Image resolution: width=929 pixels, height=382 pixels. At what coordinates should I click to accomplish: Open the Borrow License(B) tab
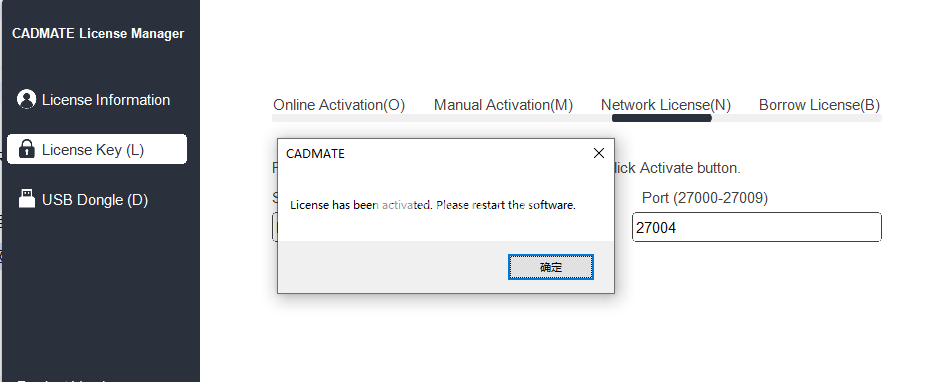[819, 105]
